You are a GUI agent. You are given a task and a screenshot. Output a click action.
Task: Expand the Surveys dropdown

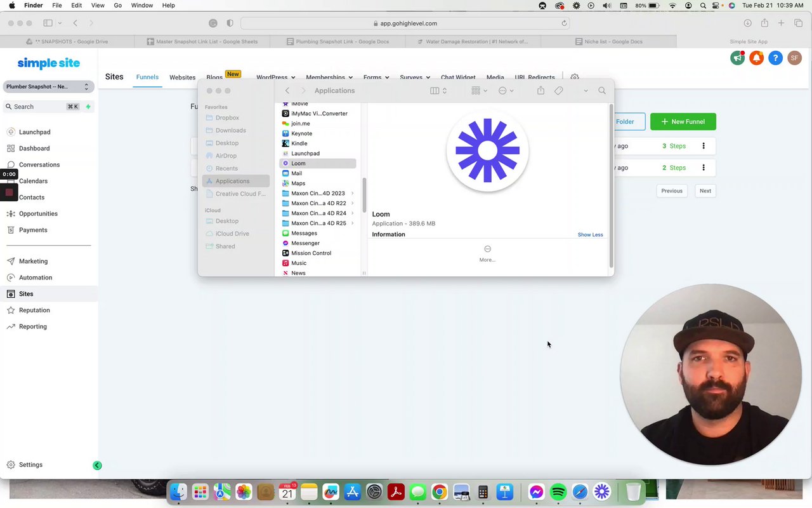415,77
